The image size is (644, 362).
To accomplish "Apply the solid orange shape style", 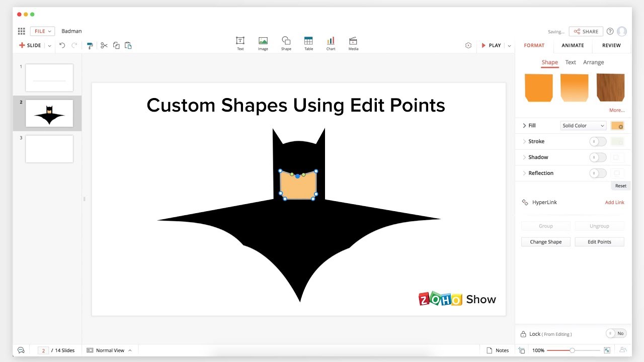I will (x=539, y=87).
